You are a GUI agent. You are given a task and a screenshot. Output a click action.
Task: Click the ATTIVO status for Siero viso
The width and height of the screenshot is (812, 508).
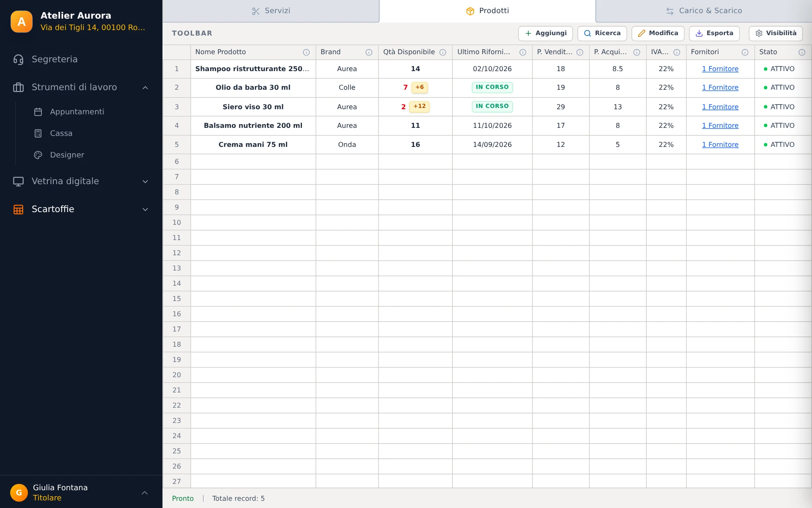click(x=779, y=107)
